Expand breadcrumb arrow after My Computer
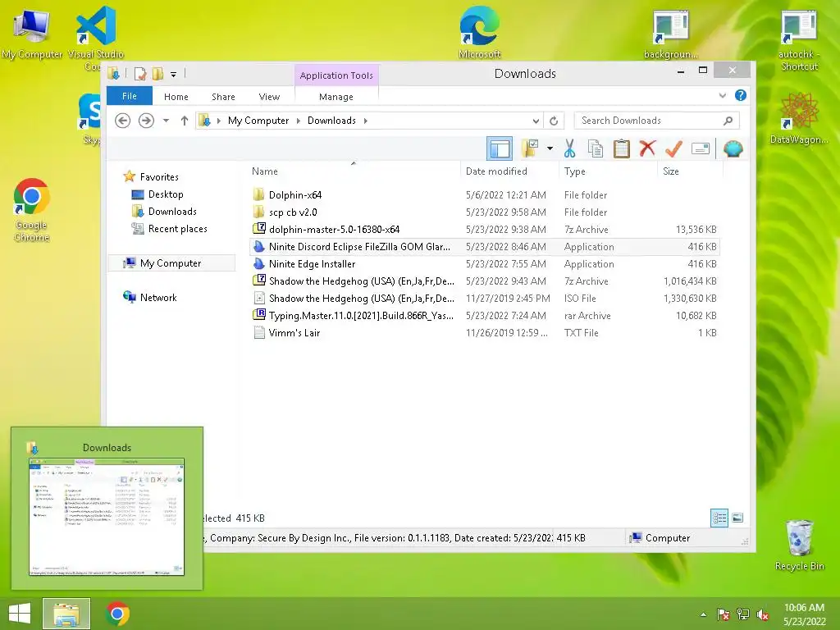Viewport: 840px width, 630px height. click(299, 121)
